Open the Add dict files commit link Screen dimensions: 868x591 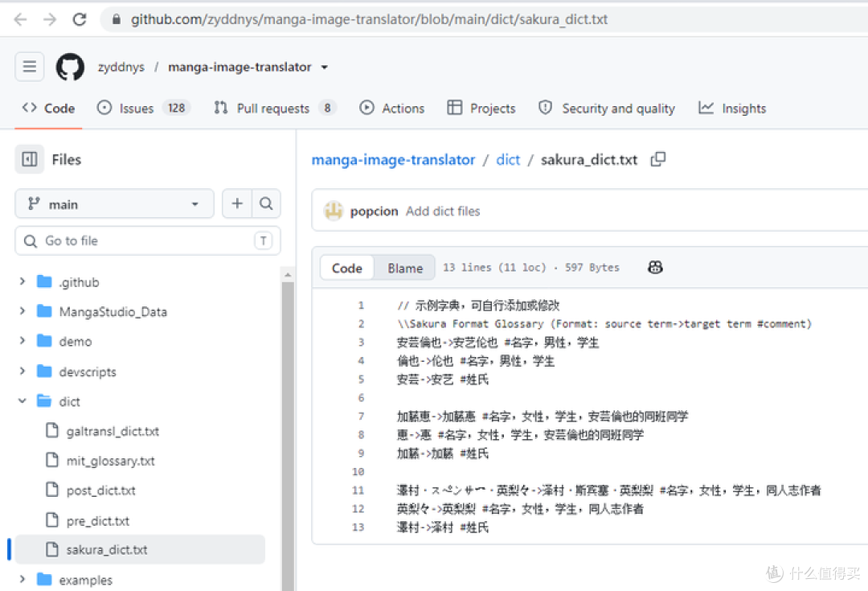pos(443,211)
